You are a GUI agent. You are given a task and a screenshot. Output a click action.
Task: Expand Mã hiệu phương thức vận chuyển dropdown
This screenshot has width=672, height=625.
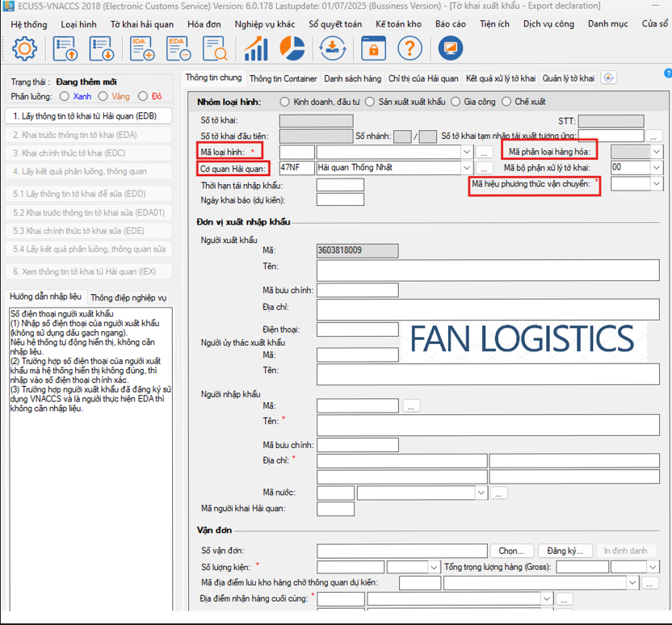[657, 184]
